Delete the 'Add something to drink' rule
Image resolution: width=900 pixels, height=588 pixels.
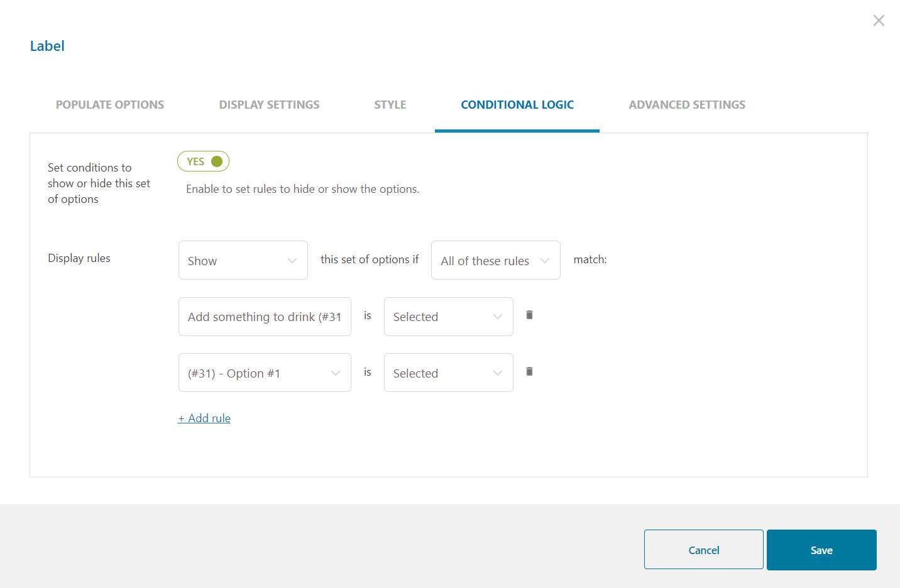coord(529,315)
